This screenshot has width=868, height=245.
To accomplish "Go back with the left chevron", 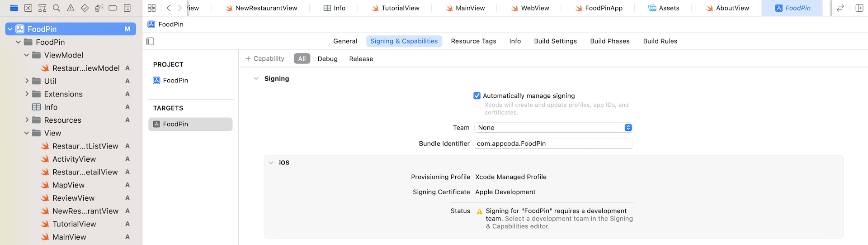I will click(169, 8).
